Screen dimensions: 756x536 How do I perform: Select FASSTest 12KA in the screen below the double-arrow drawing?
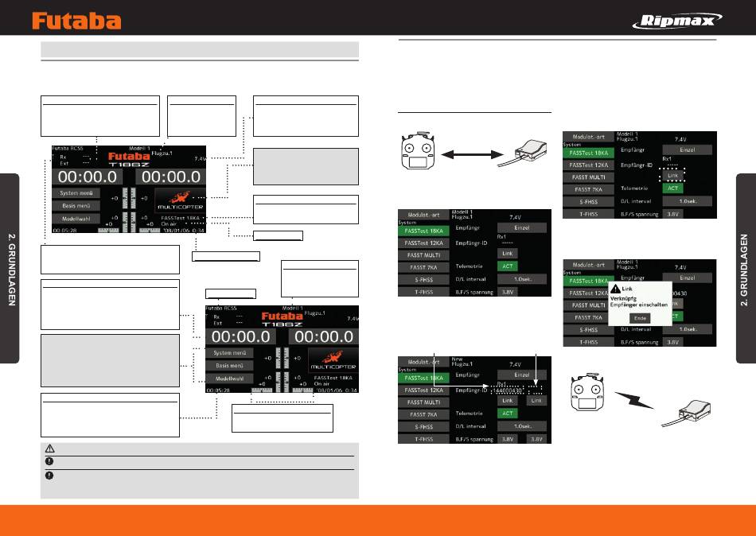[x=423, y=243]
